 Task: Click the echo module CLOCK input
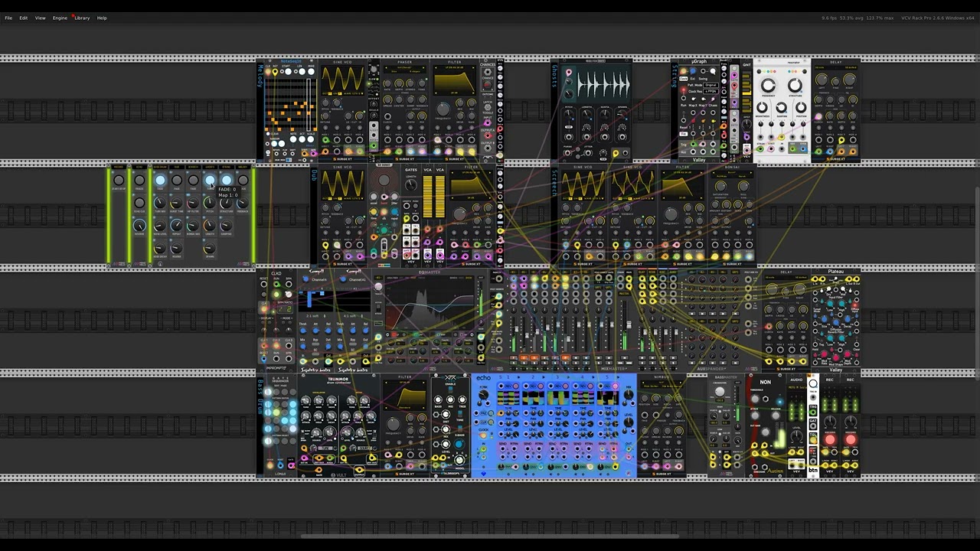click(x=483, y=435)
